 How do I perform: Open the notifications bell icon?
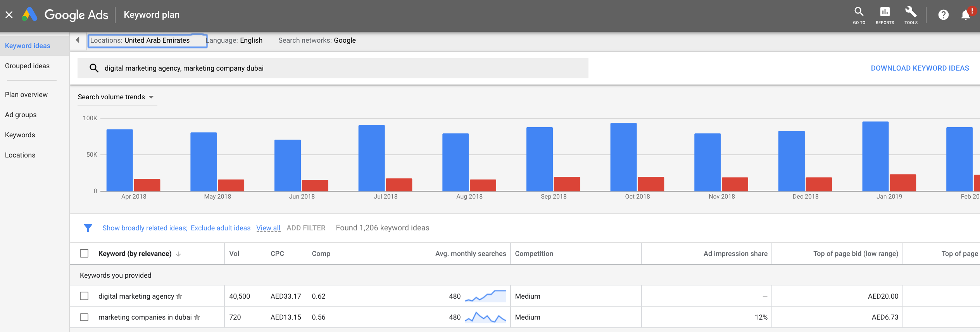click(966, 15)
